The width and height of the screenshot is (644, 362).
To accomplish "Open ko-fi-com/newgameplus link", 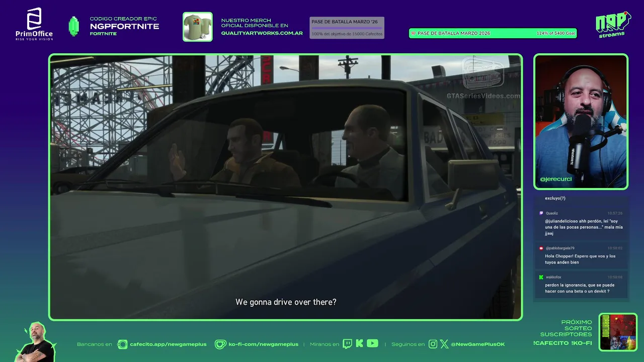I will click(x=263, y=344).
